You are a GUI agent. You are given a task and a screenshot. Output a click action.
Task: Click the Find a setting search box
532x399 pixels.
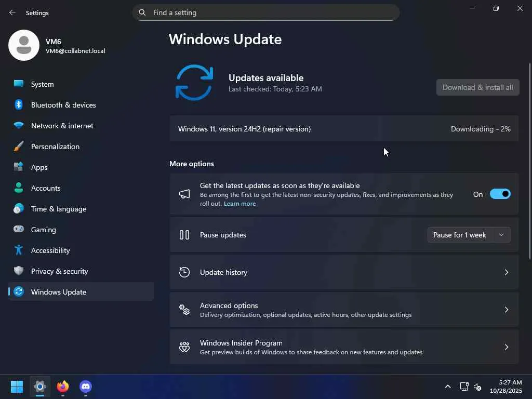pyautogui.click(x=266, y=12)
